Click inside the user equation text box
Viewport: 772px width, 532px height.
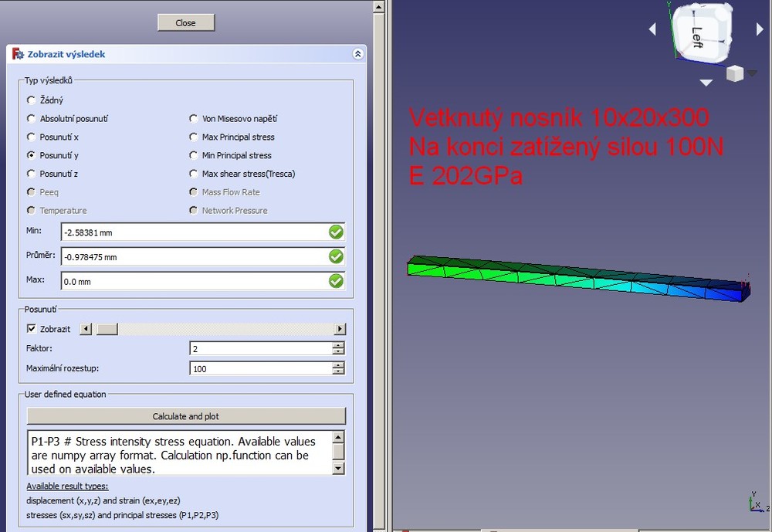pos(178,452)
